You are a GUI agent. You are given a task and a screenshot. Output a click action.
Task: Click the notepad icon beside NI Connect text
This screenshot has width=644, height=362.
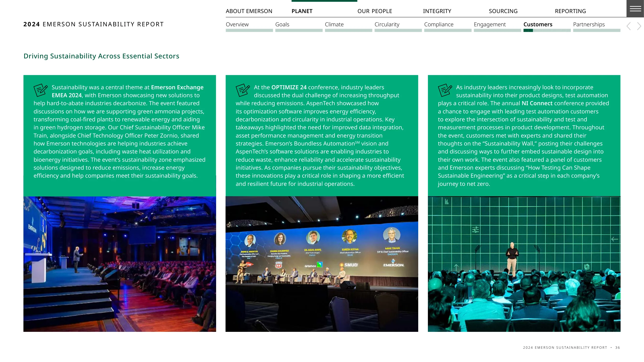click(x=445, y=90)
